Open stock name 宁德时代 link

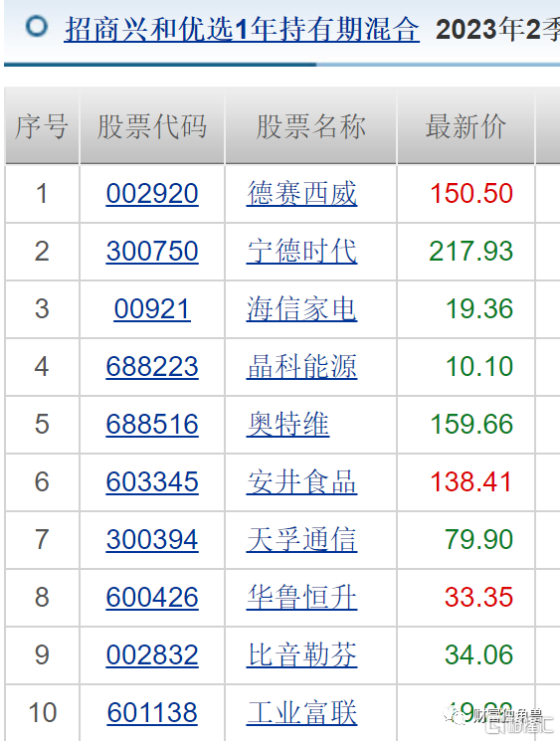[x=302, y=251]
